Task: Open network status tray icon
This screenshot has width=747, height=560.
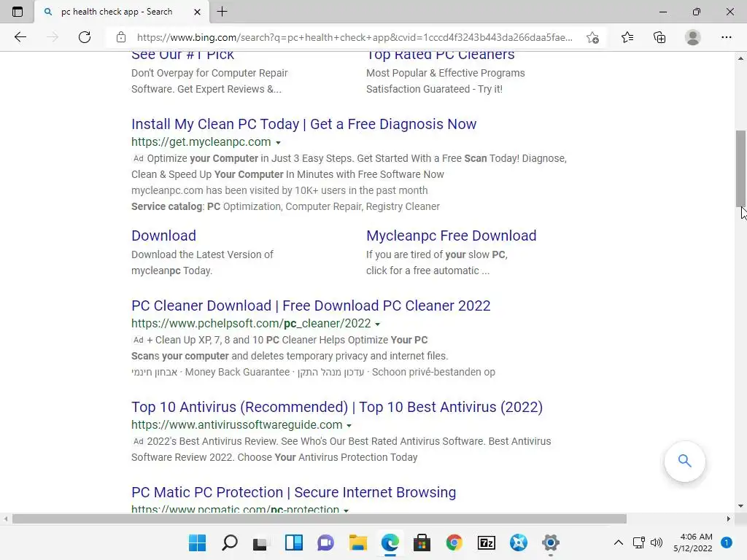Action: 639,542
